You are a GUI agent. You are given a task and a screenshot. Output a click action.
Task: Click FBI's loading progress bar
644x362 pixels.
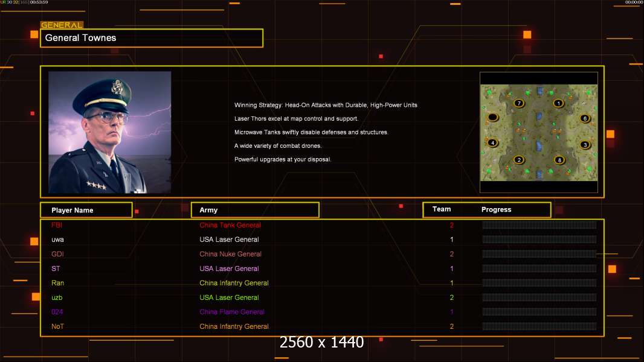point(539,225)
